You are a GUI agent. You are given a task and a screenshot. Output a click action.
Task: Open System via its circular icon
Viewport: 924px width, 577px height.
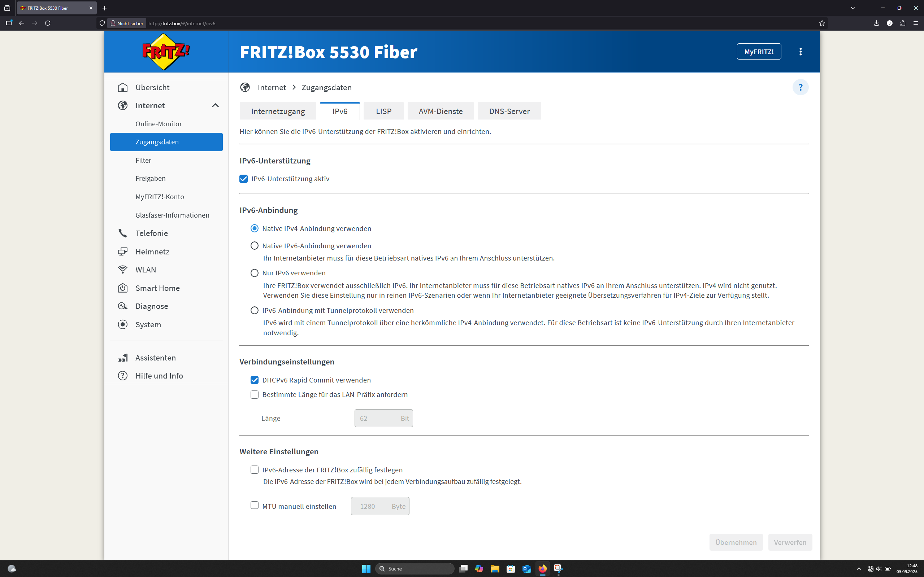pos(122,324)
